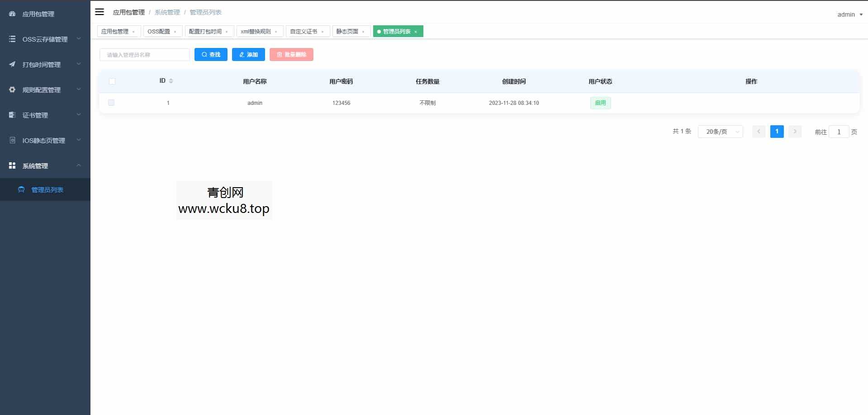Open the 20条/页 page size dropdown
This screenshot has width=868, height=415.
click(720, 132)
